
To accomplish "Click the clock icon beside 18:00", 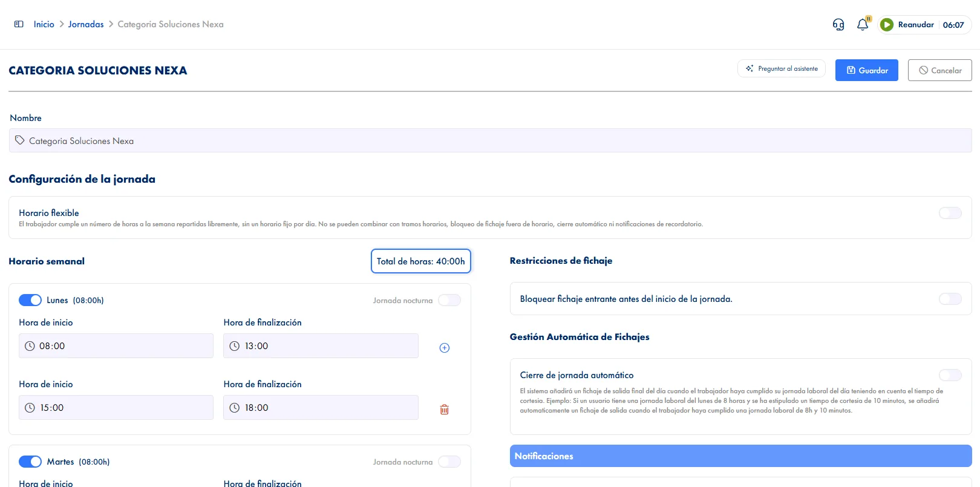I will (235, 408).
